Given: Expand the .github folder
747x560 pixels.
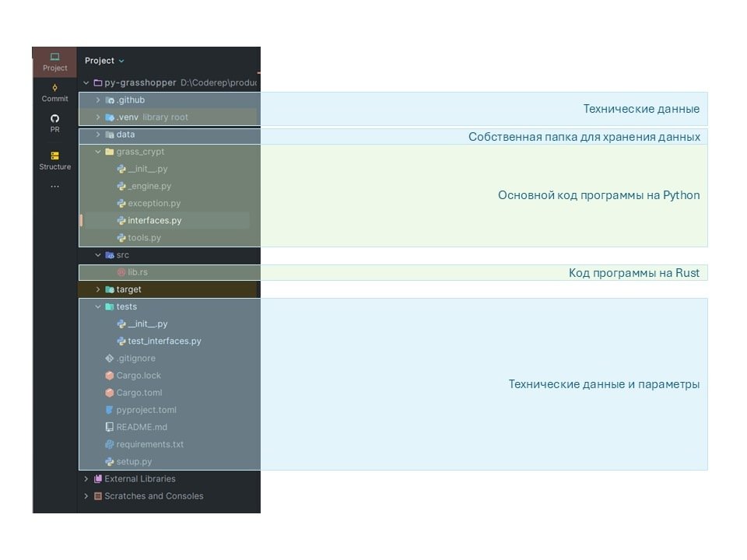Looking at the screenshot, I should point(98,100).
